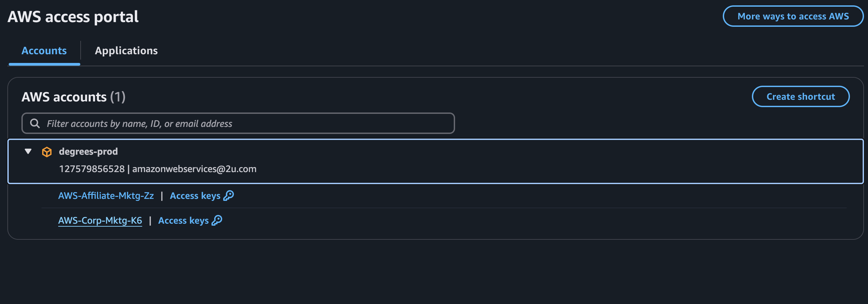The height and width of the screenshot is (304, 868).
Task: Open the AWS-Affiliate-Mktg-Zz role link
Action: pos(106,196)
